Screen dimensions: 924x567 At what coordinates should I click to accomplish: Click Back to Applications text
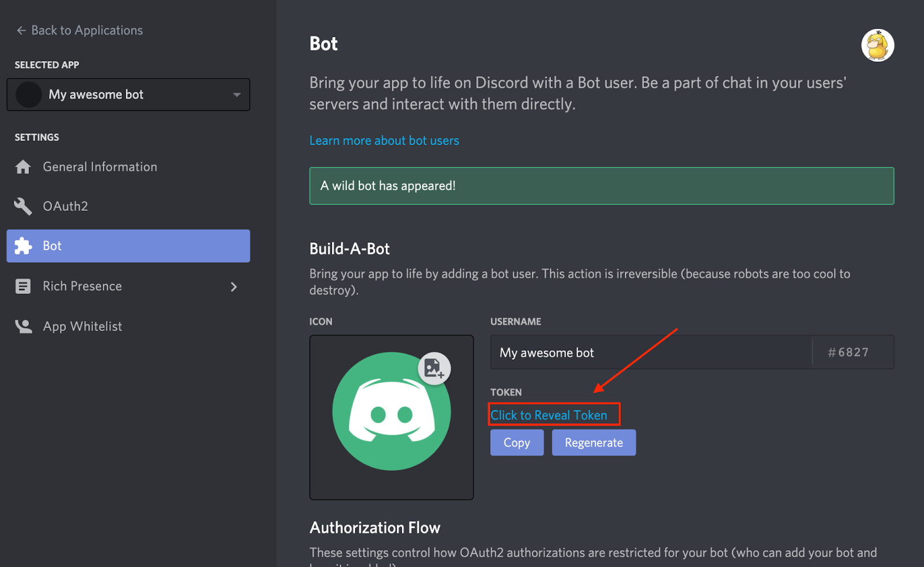(x=87, y=31)
